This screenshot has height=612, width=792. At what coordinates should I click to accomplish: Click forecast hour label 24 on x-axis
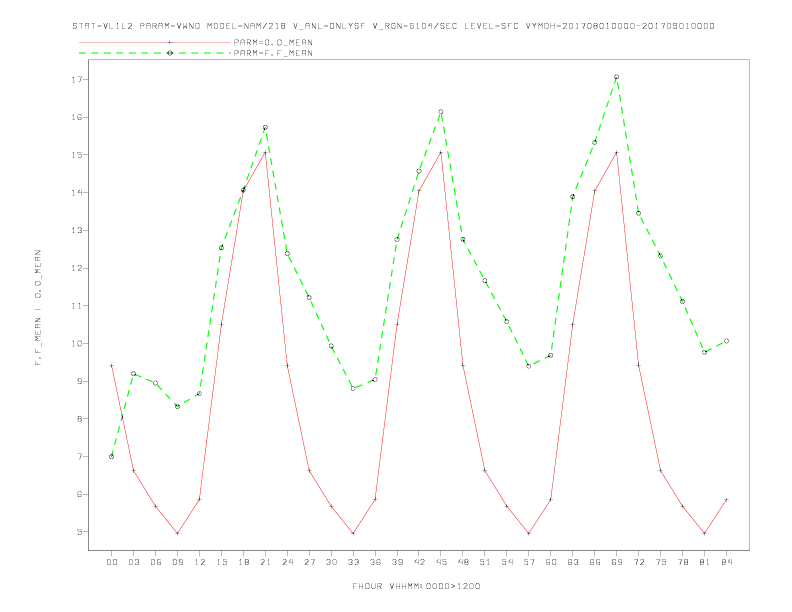(287, 562)
